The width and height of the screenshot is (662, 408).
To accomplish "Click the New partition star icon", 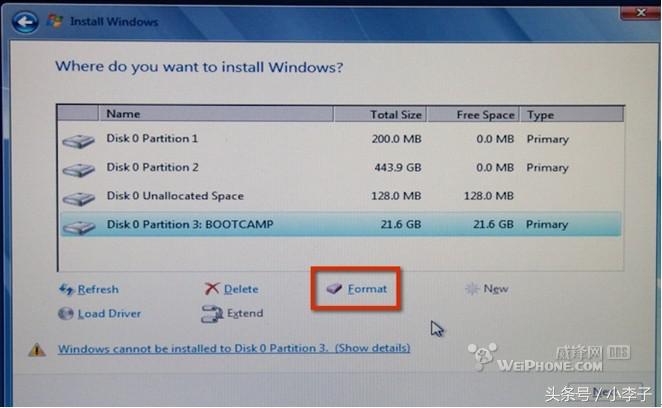I will [472, 289].
